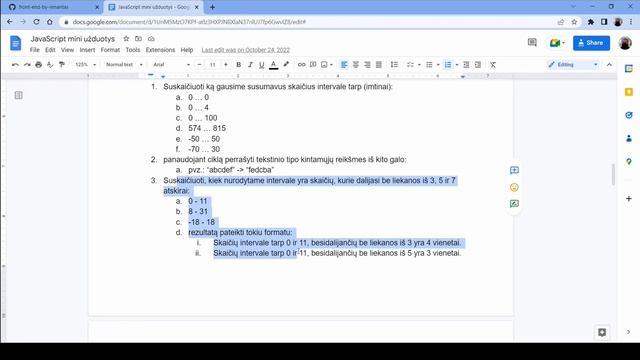Open Contacts in the side panel
Image resolution: width=640 pixels, height=360 pixels.
[629, 138]
